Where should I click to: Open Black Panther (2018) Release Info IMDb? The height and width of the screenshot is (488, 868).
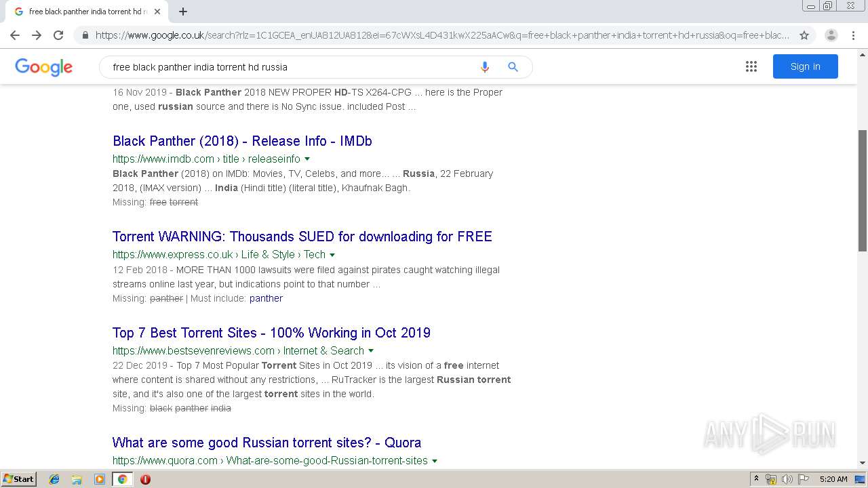242,141
